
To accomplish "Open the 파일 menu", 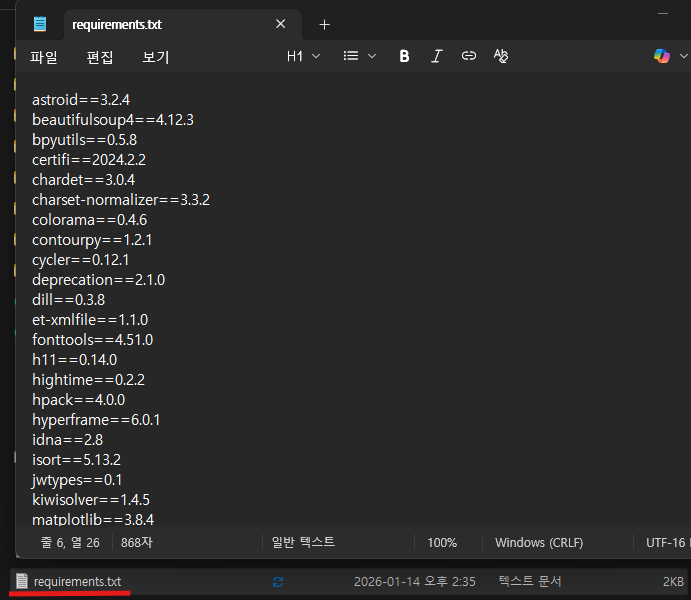I will pyautogui.click(x=44, y=57).
